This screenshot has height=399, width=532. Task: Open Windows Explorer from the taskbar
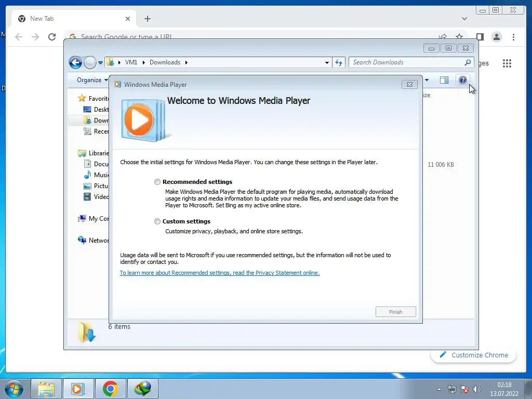pyautogui.click(x=46, y=389)
